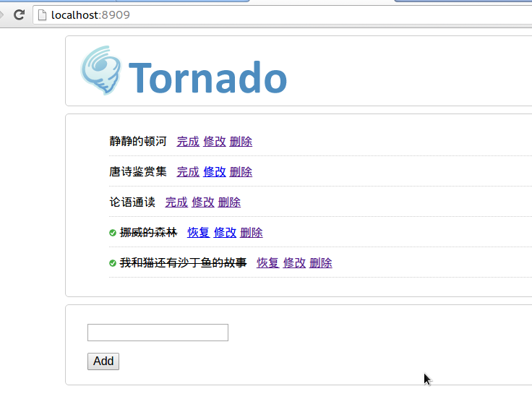The image size is (532, 394).
Task: Click 修改 for 静静的顿河
Action: pyautogui.click(x=215, y=141)
